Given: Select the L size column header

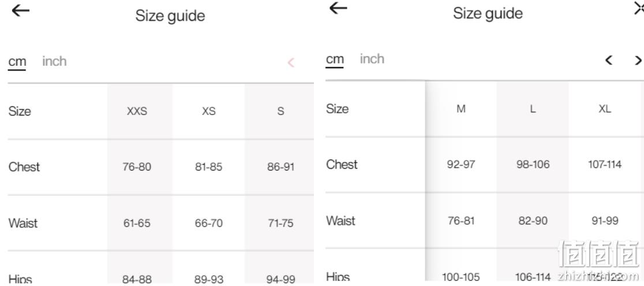Looking at the screenshot, I should tap(533, 109).
